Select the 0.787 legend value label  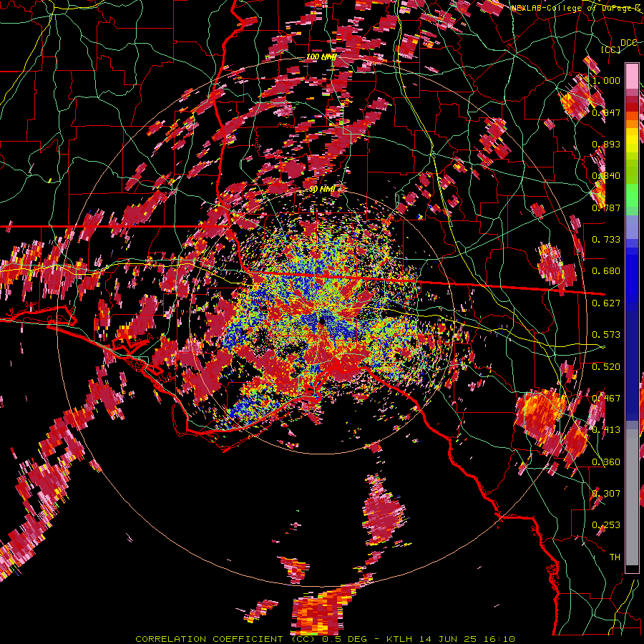click(606, 208)
